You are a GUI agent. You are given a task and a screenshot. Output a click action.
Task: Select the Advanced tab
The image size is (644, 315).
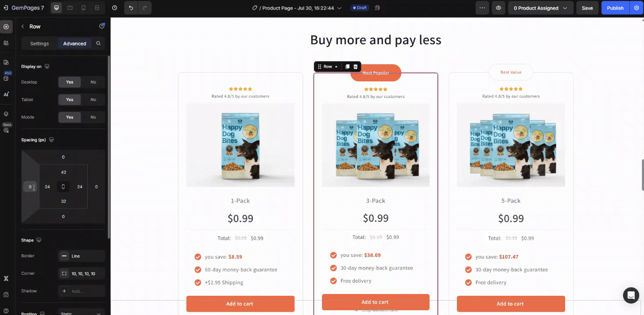[74, 43]
